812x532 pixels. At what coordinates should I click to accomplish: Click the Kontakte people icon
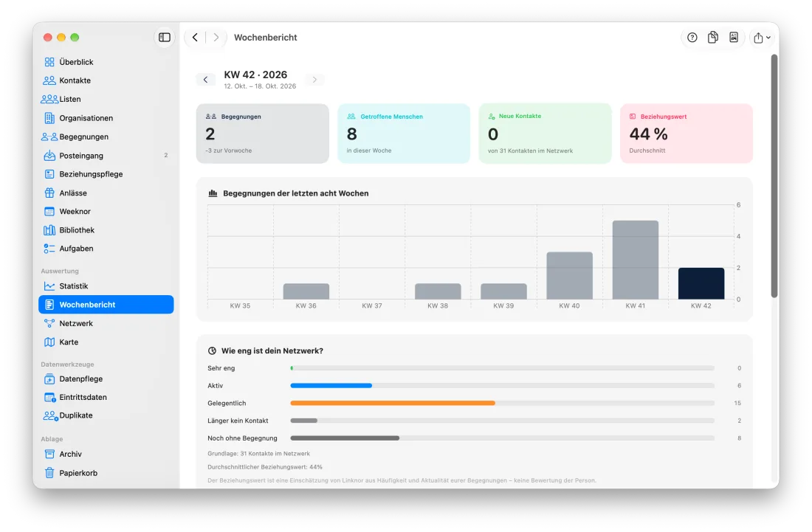[x=49, y=80]
